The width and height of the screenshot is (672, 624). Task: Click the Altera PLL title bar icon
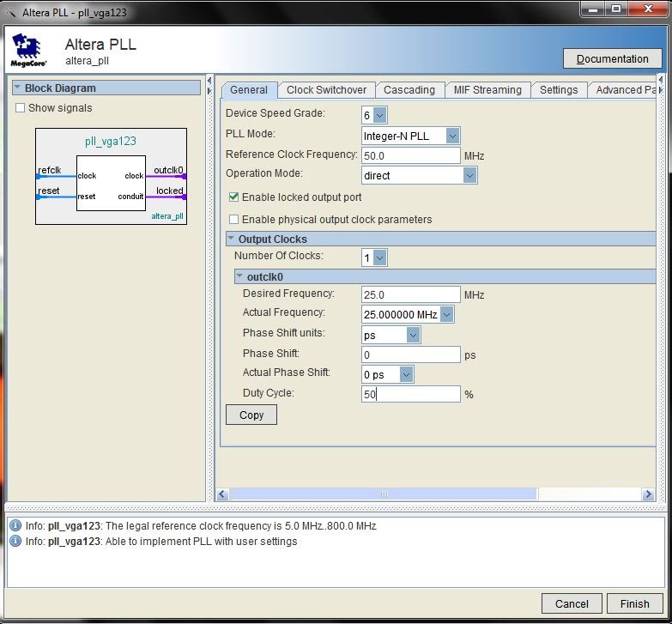(10, 13)
